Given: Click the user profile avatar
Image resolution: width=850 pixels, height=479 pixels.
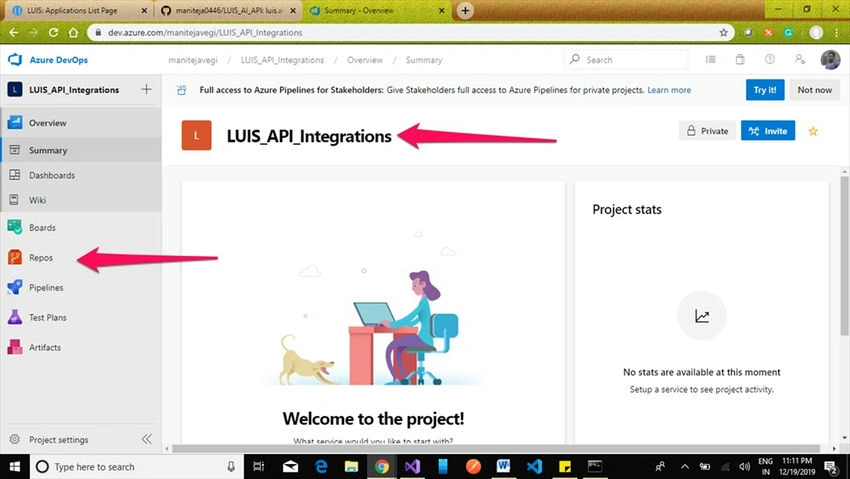Looking at the screenshot, I should click(830, 60).
